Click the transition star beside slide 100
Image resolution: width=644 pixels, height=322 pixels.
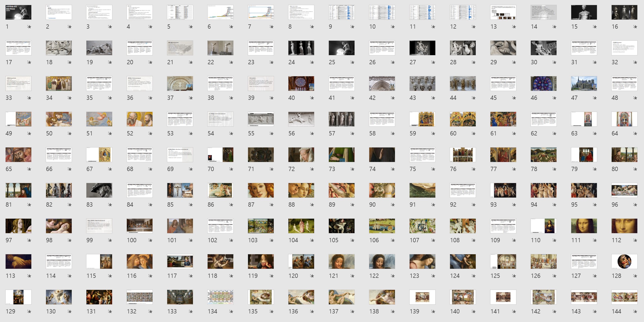(x=150, y=240)
